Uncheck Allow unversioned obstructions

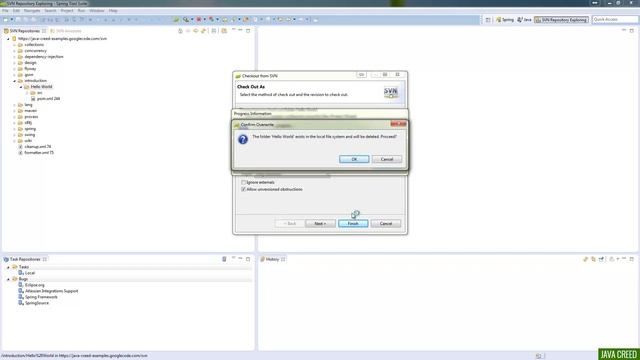click(243, 189)
